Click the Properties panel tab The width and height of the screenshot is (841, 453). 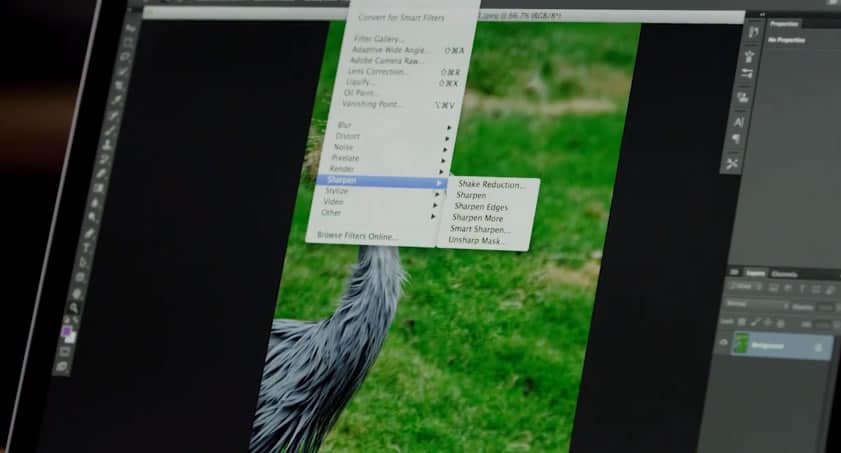[x=784, y=25]
